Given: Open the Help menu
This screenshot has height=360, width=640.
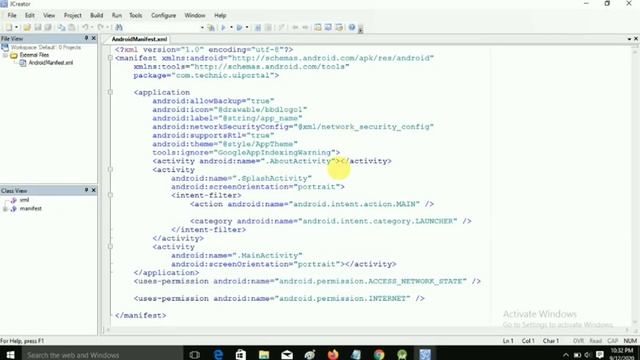Looking at the screenshot, I should pyautogui.click(x=220, y=16).
